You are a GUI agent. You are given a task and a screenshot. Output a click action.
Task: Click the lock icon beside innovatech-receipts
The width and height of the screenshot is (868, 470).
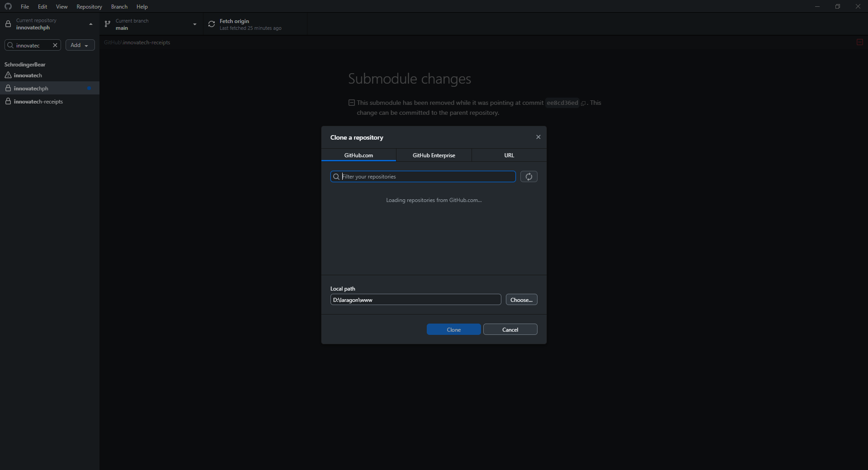(8, 101)
